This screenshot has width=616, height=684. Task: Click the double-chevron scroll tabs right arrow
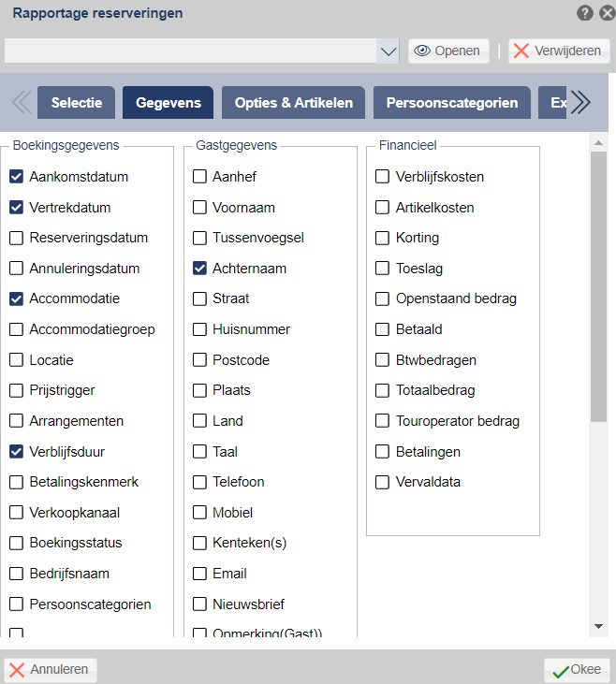pyautogui.click(x=580, y=103)
